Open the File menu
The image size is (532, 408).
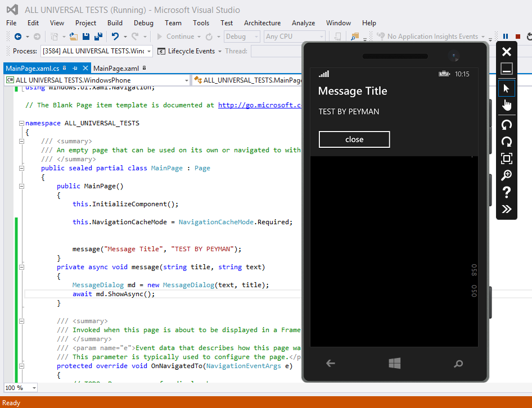(x=11, y=22)
